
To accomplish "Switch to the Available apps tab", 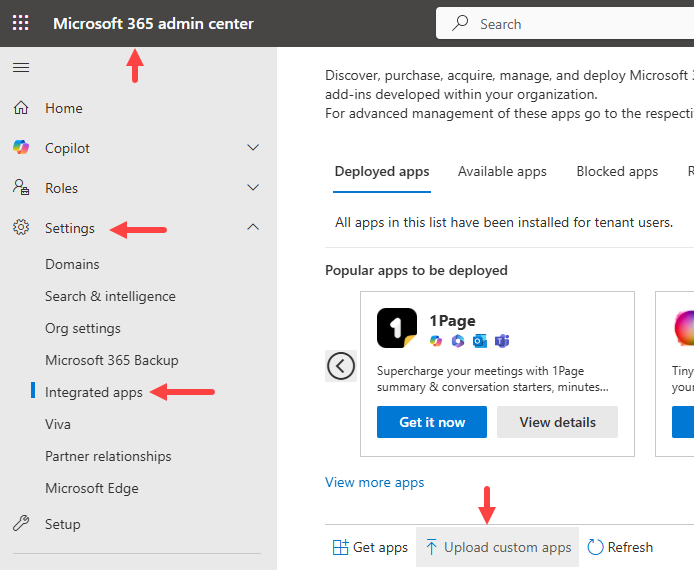I will (x=502, y=172).
